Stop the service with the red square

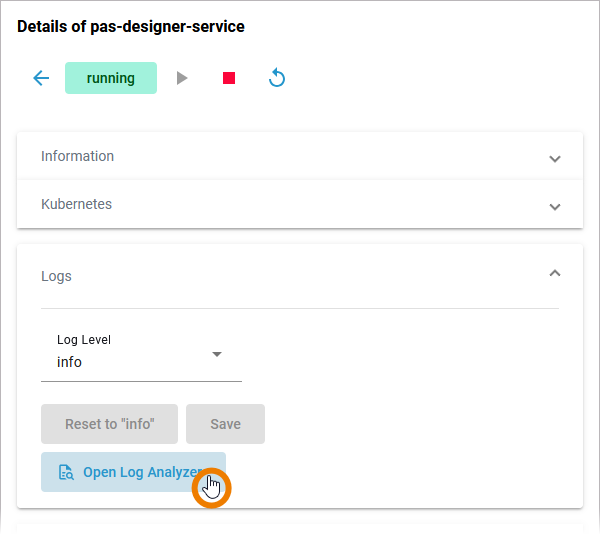[229, 78]
